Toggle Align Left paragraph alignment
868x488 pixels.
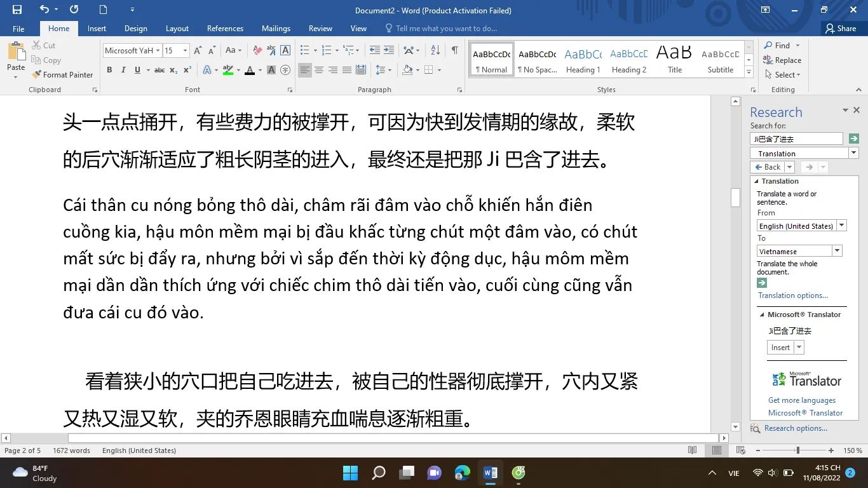coord(305,70)
